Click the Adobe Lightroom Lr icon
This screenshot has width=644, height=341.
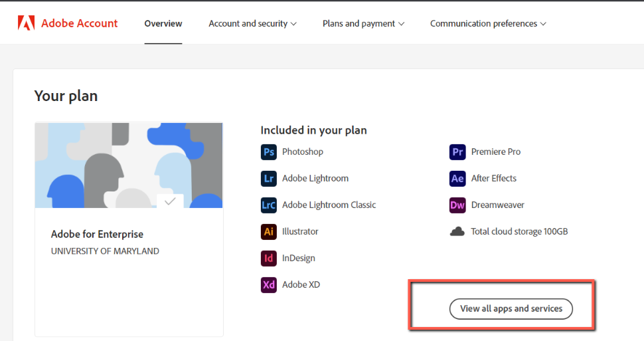click(x=269, y=179)
